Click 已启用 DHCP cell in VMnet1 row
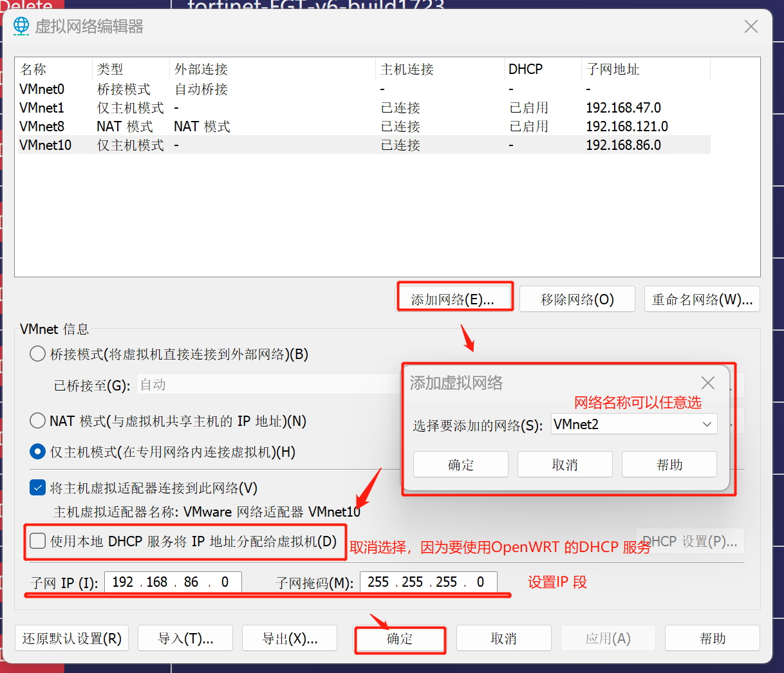The height and width of the screenshot is (673, 784). pos(528,107)
